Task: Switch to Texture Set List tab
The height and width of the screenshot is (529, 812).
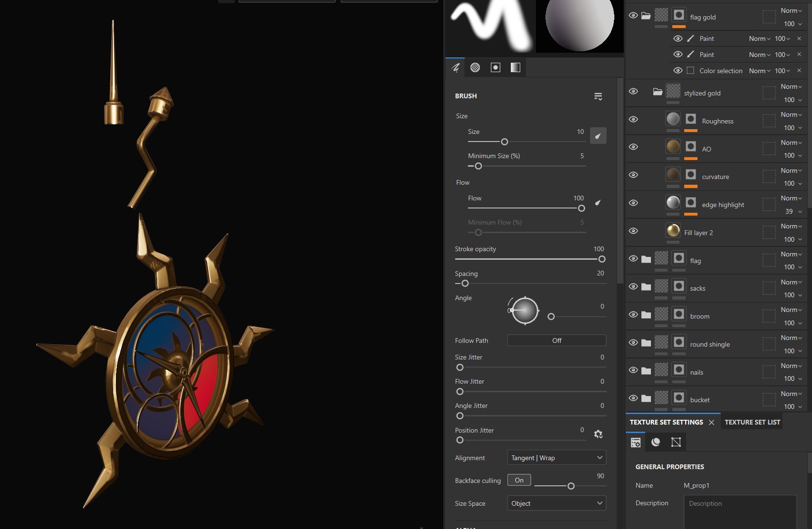Action: click(752, 422)
